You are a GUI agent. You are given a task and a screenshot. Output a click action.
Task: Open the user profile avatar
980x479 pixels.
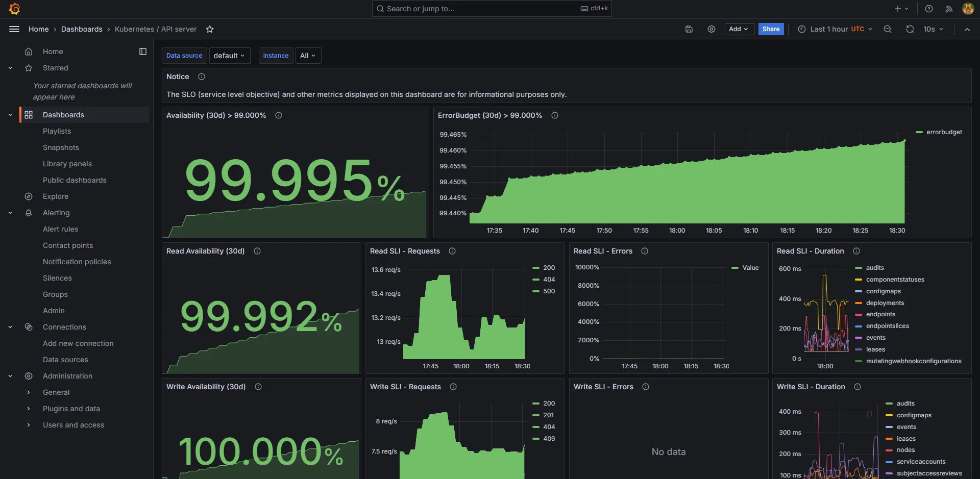(968, 9)
